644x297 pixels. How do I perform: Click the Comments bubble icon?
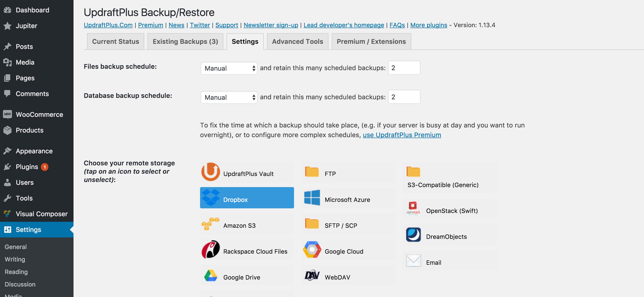8,94
